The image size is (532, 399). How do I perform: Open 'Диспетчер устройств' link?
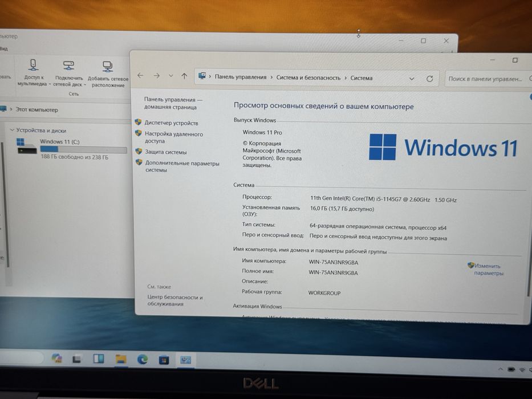click(171, 123)
